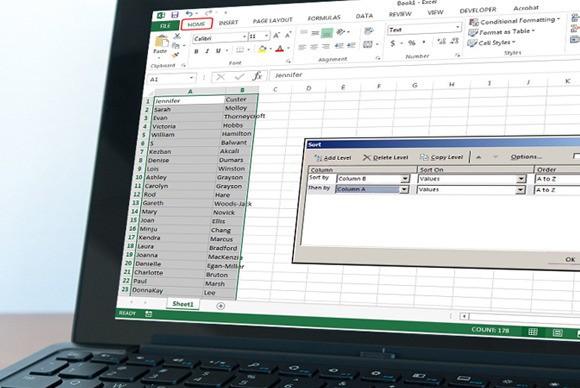Click the Decrease Decimal icon
This screenshot has height=388, width=580.
(455, 41)
